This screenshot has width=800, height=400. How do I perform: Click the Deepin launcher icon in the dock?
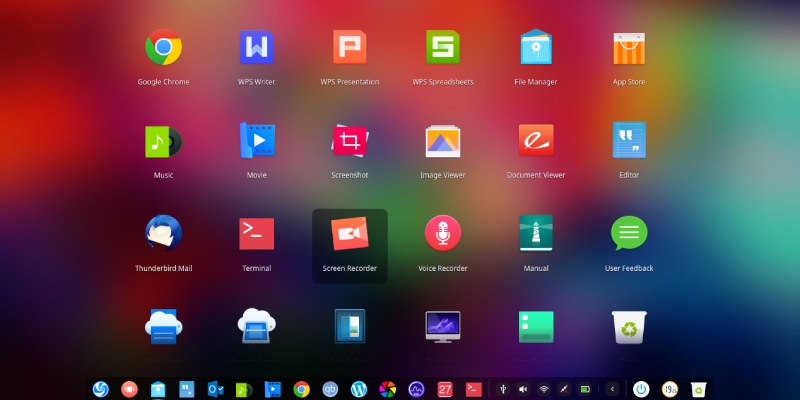101,389
